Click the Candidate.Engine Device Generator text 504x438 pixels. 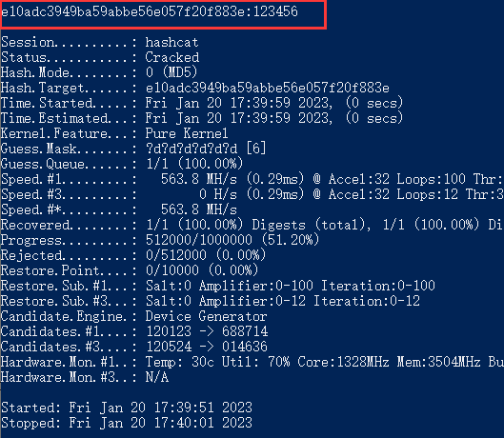(x=206, y=316)
